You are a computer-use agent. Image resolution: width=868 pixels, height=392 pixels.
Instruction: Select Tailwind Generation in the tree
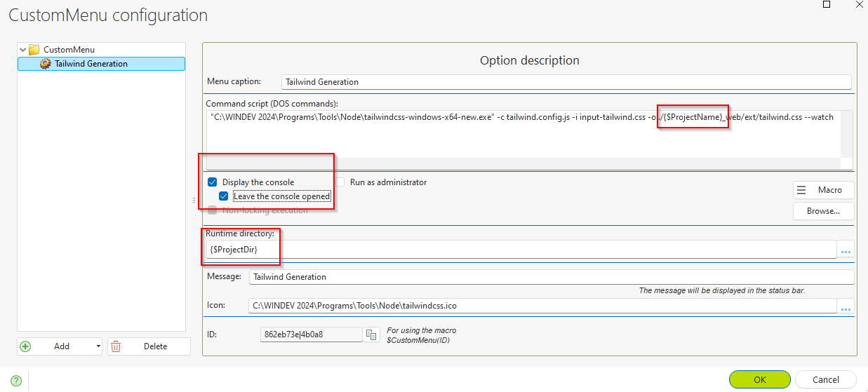[x=91, y=64]
